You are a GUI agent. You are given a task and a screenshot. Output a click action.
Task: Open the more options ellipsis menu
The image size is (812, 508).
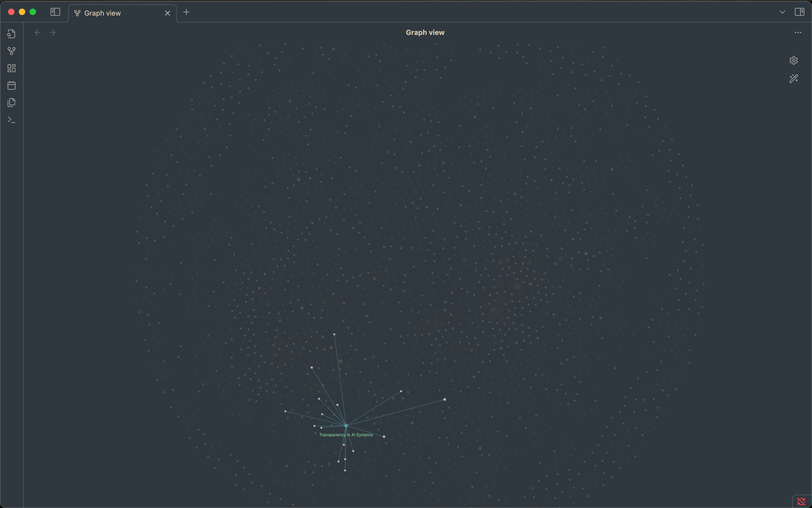pyautogui.click(x=798, y=32)
